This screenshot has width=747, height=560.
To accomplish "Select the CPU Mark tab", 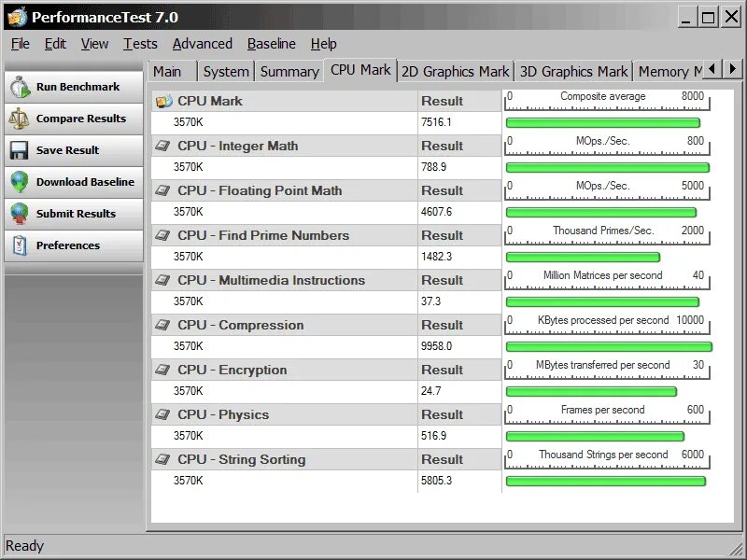I will pos(360,70).
